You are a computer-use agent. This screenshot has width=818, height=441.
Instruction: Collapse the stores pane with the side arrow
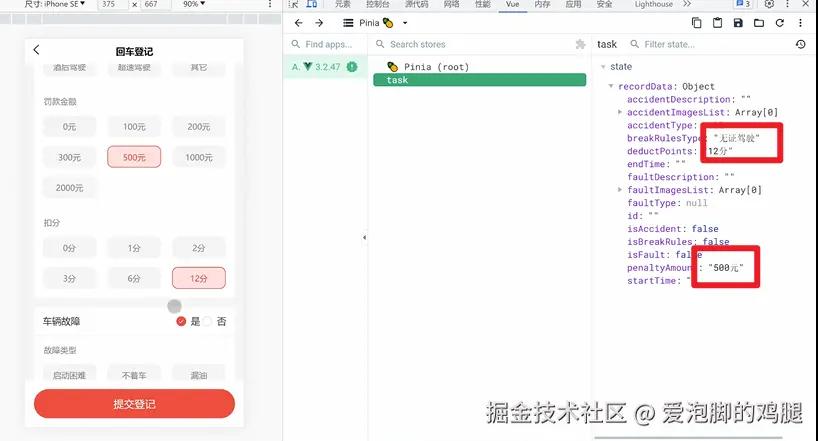tap(364, 237)
